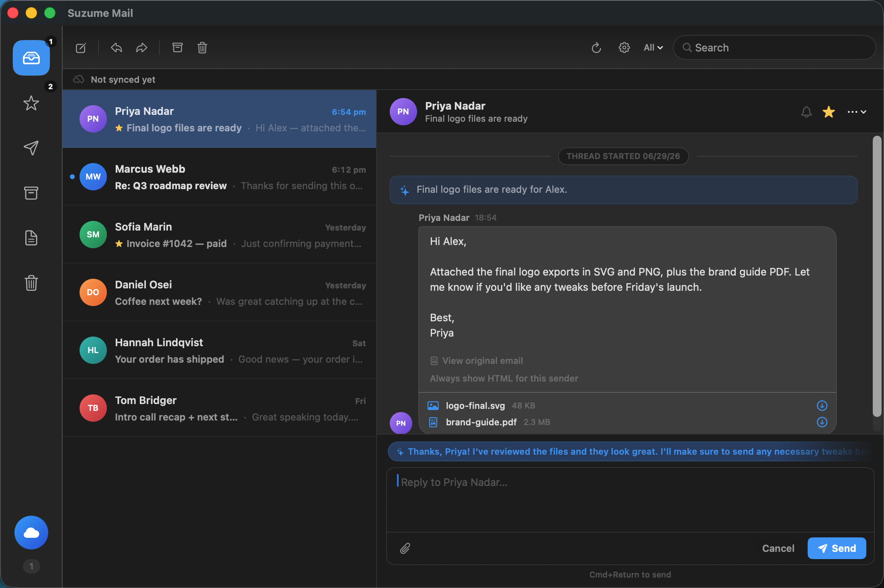Viewport: 884px width, 588px height.
Task: Cancel the reply draft
Action: (x=778, y=548)
